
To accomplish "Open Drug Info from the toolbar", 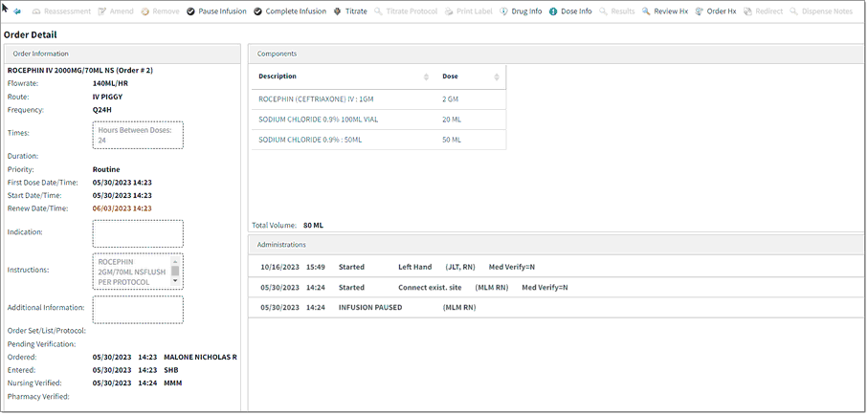I will click(x=521, y=11).
